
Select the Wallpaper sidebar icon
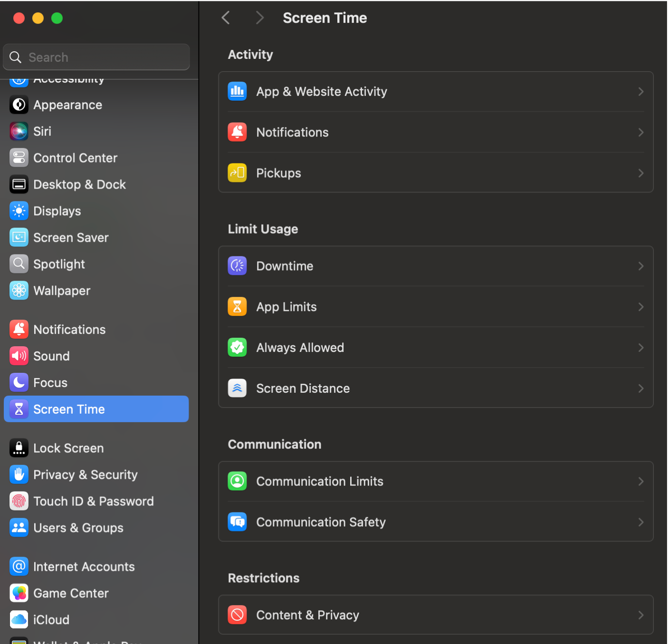point(19,290)
